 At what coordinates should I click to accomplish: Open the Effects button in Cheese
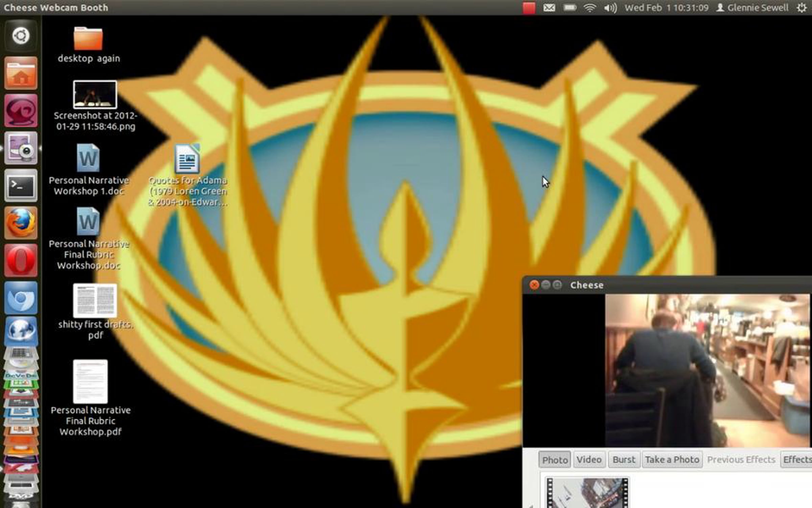[797, 460]
